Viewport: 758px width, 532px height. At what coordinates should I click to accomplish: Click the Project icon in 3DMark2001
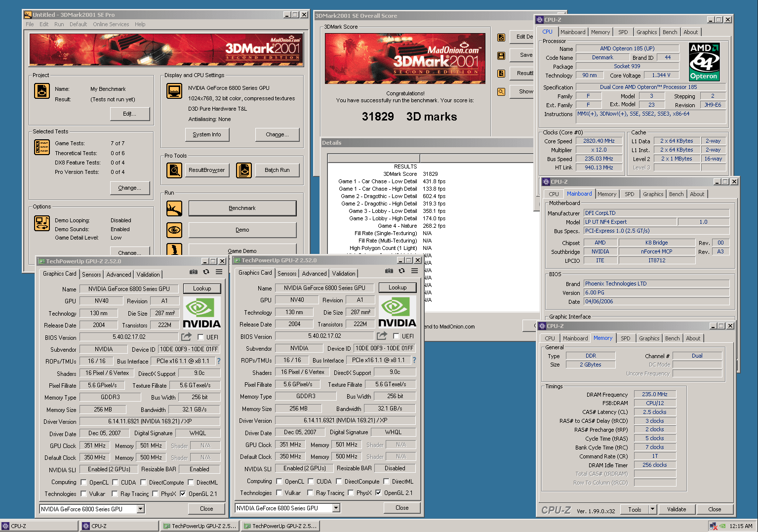coord(42,91)
